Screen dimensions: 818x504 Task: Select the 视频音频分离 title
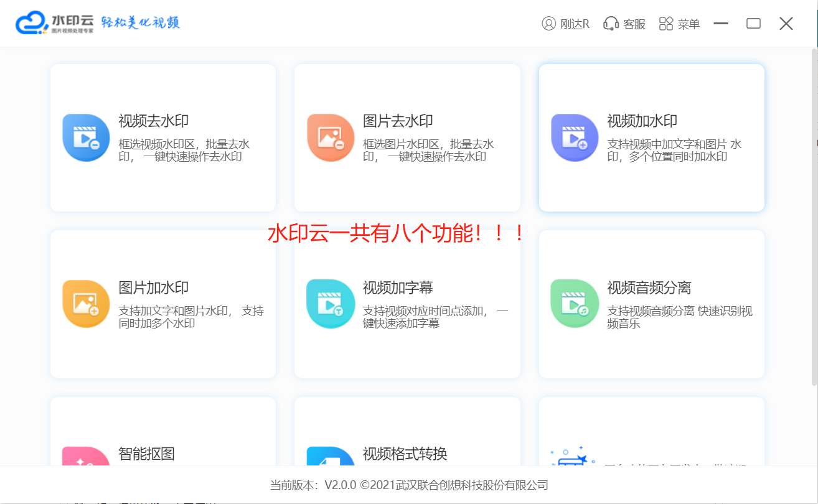click(x=649, y=288)
